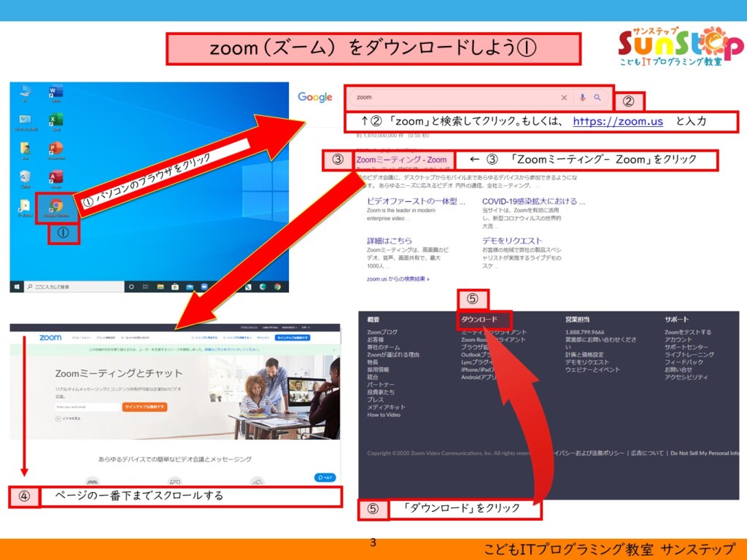Viewport: 747px width, 560px height.
Task: Open the Recycle Bin on the desktop
Action: (26, 179)
